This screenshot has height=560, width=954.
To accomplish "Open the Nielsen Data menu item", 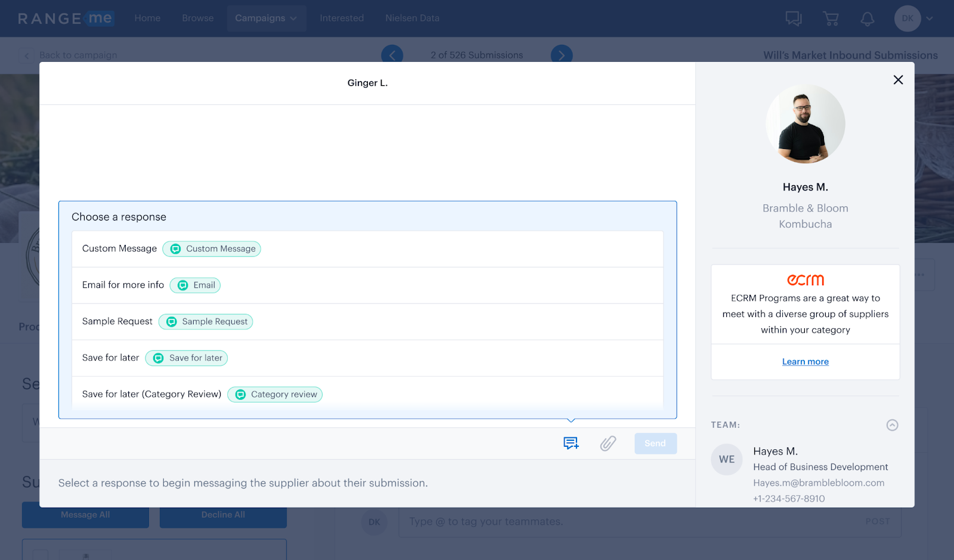I will 412,18.
